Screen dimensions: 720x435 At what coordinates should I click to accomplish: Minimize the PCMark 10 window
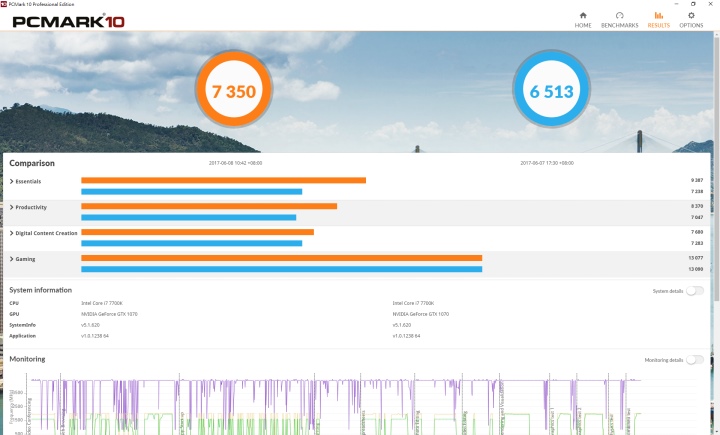click(x=674, y=4)
